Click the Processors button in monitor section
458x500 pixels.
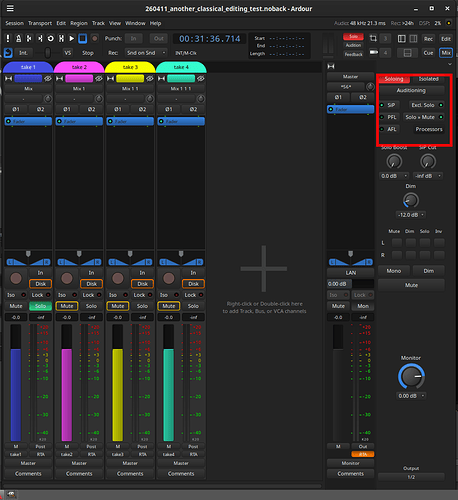point(429,129)
